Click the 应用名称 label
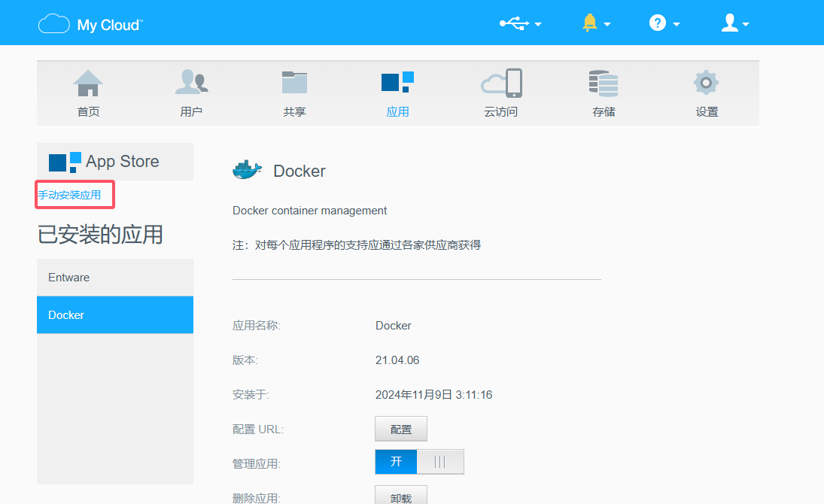The image size is (824, 504). point(257,326)
